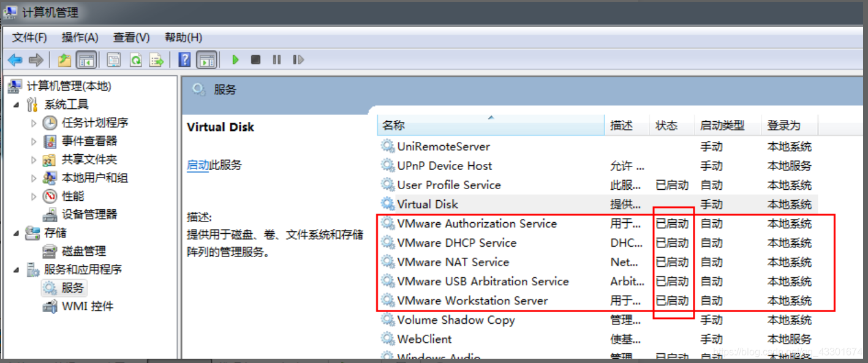Sort by the 名称 column header
Screen dimensions: 868x363
[x=491, y=125]
